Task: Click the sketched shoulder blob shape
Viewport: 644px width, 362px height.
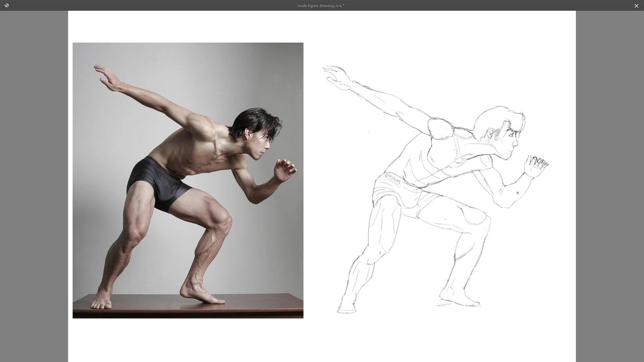Action: (440, 129)
